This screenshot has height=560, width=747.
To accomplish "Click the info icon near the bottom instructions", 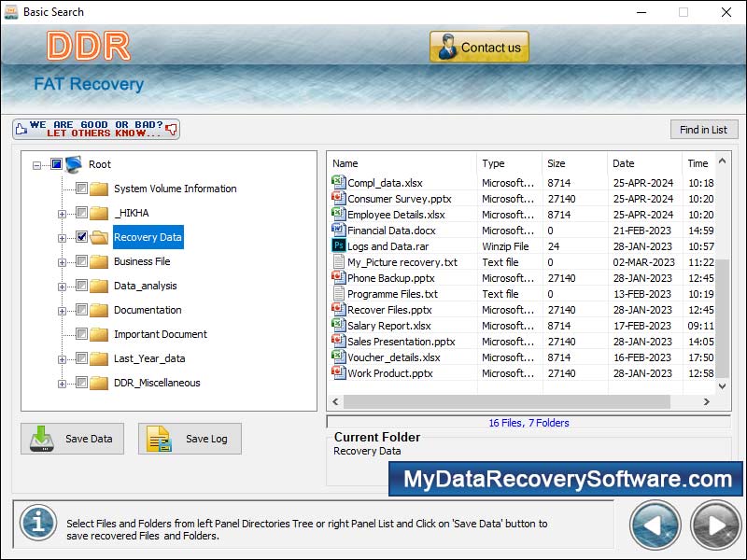I will tap(38, 524).
